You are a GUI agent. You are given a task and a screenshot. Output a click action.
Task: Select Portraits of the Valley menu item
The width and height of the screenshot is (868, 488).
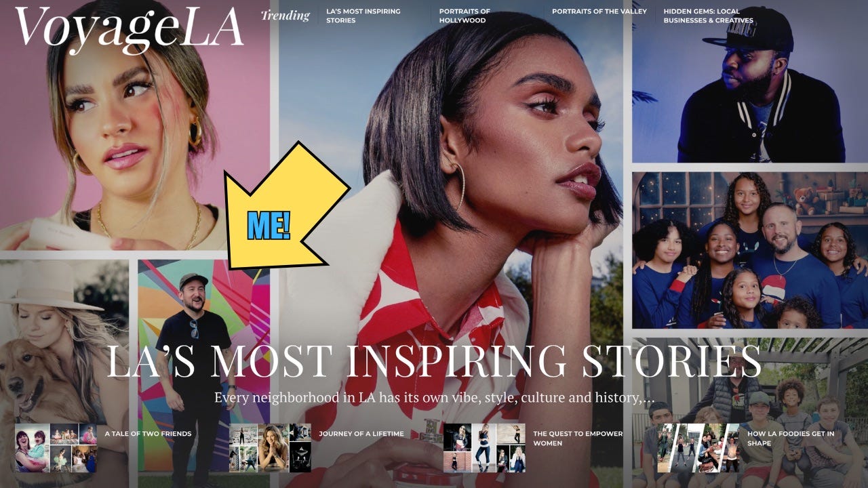(x=599, y=12)
